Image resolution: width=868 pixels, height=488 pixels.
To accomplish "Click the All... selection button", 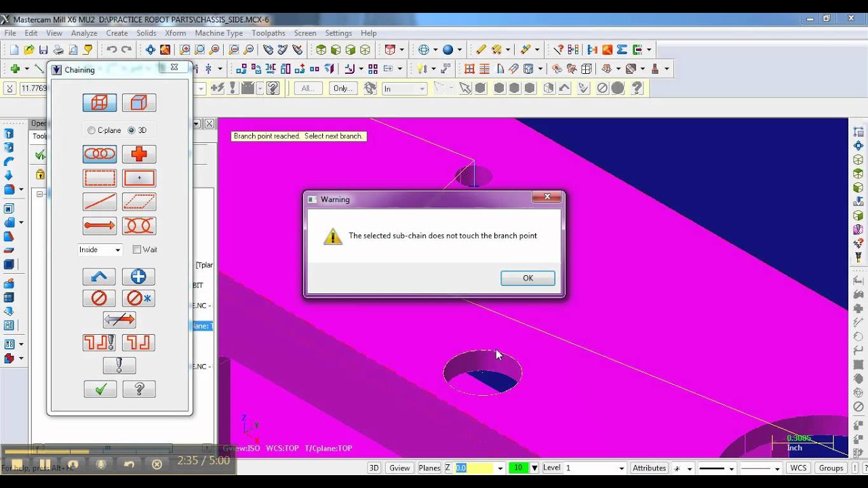I will tap(309, 88).
